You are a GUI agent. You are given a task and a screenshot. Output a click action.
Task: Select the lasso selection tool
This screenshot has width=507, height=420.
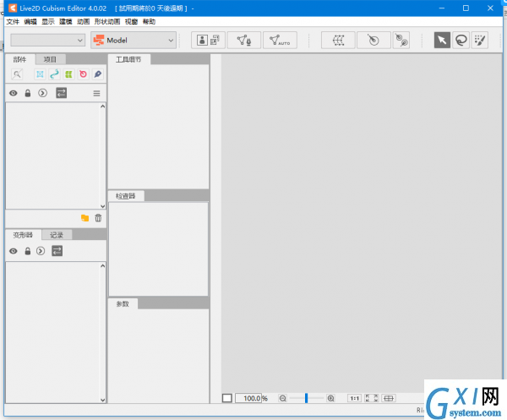pos(461,41)
